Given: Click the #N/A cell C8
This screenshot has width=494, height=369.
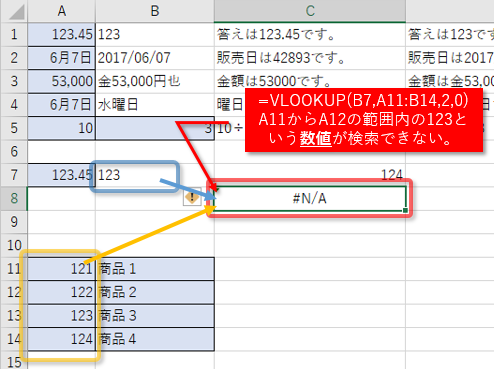Looking at the screenshot, I should click(310, 199).
